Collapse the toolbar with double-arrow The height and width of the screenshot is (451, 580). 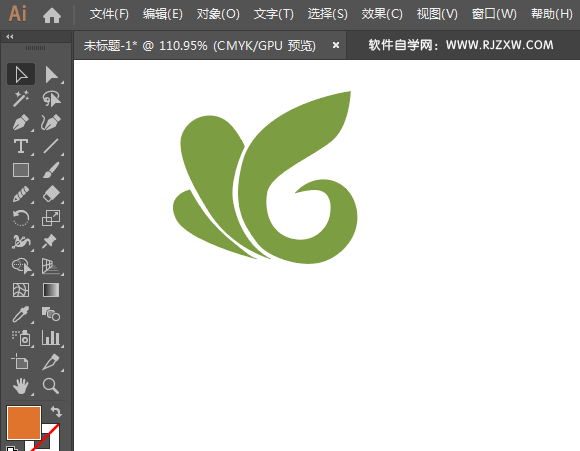pos(10,36)
